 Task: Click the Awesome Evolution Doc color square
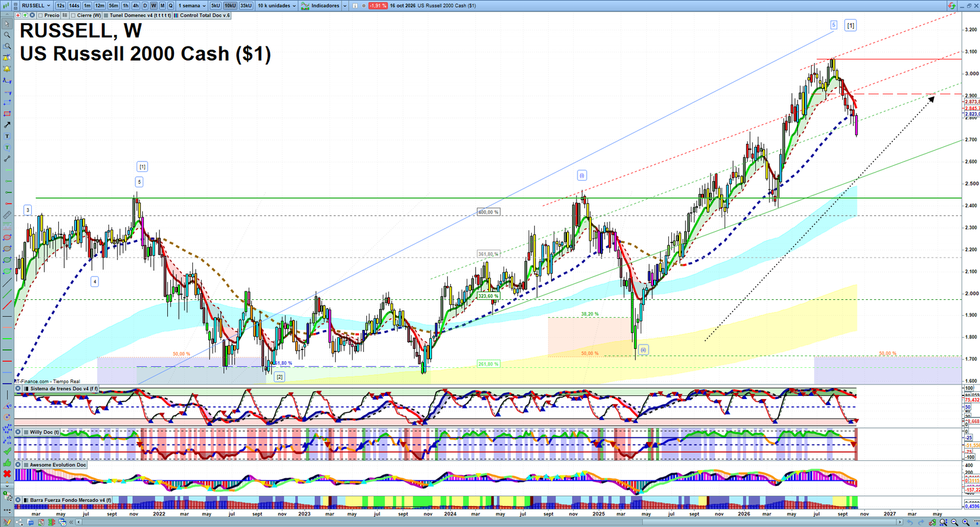[x=26, y=465]
